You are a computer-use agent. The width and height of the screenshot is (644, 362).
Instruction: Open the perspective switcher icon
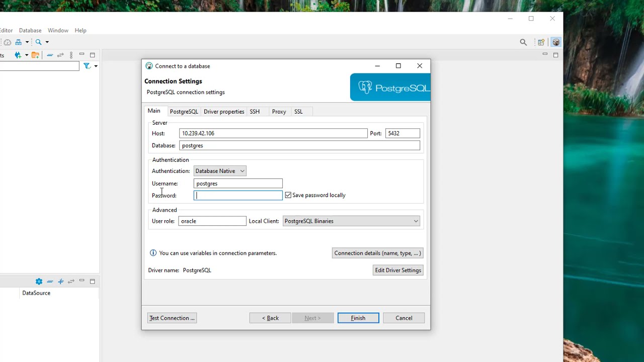[x=541, y=42]
